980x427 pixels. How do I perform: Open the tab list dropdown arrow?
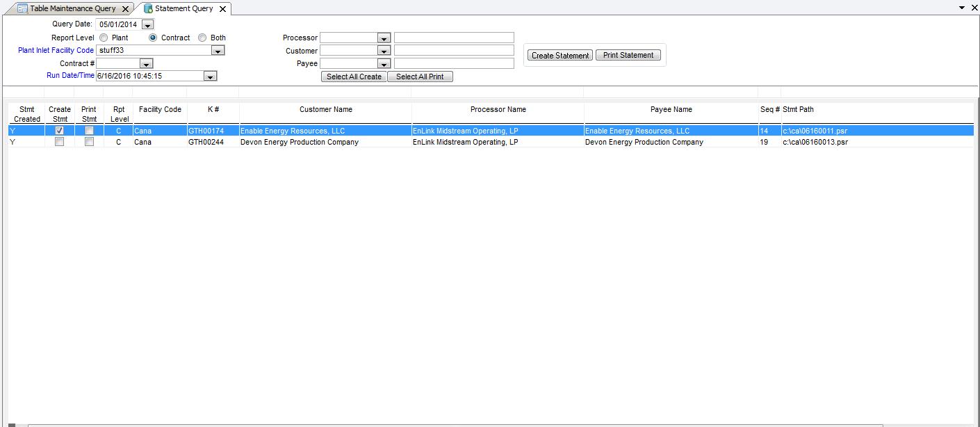(962, 8)
